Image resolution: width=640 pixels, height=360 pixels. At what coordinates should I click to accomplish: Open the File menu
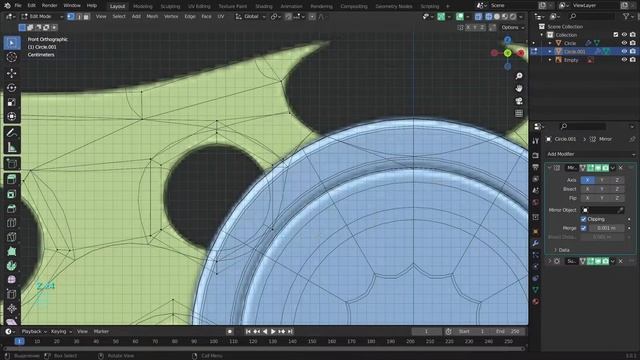(18, 6)
